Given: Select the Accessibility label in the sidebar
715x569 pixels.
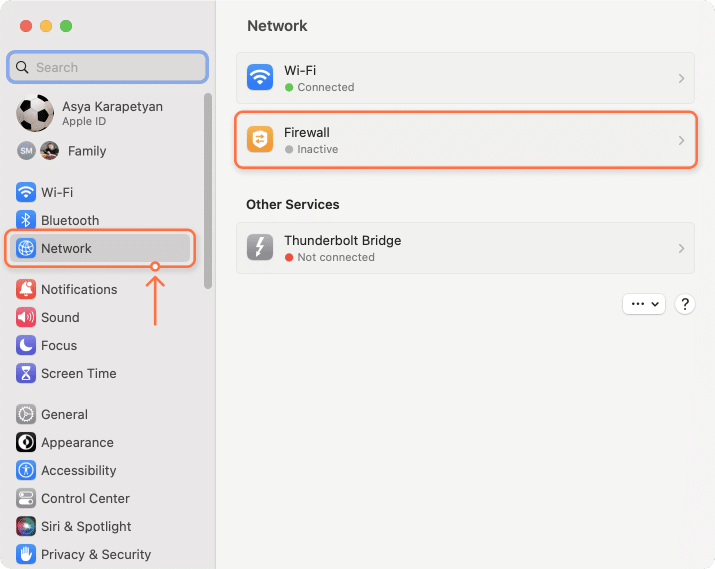Looking at the screenshot, I should tap(79, 471).
